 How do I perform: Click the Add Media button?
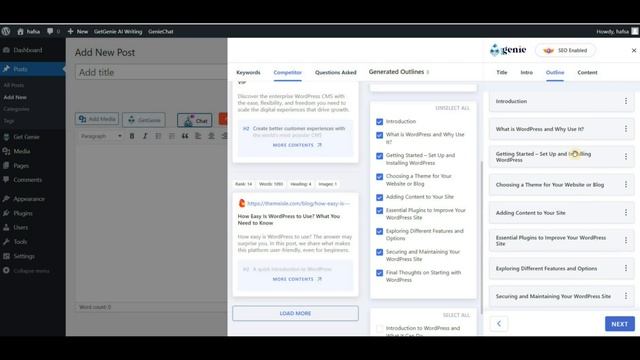point(97,119)
